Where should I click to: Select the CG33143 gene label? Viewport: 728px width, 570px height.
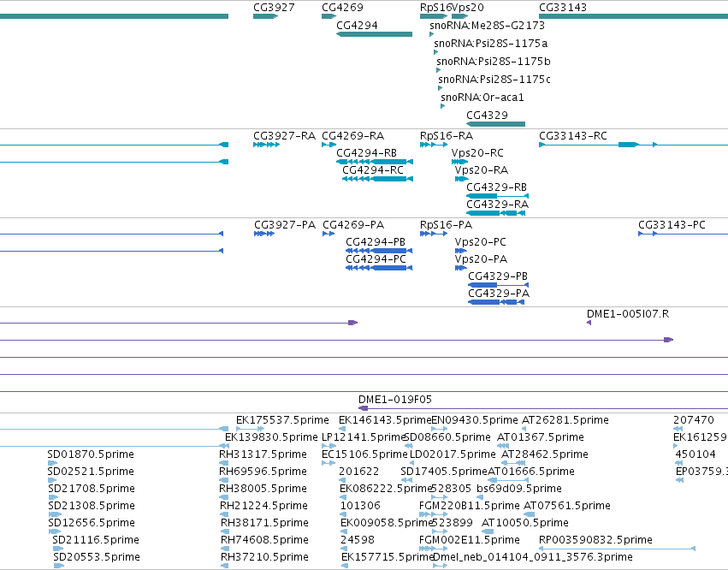point(563,8)
